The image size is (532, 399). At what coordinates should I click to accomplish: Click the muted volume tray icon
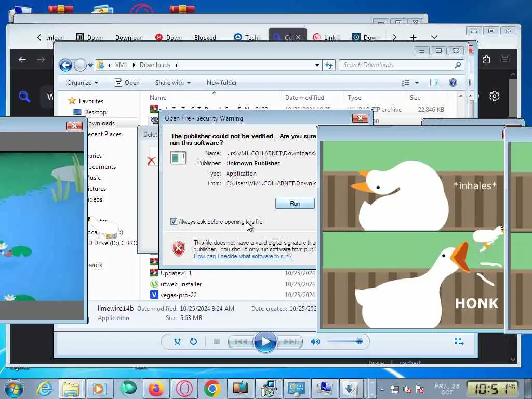(407, 390)
